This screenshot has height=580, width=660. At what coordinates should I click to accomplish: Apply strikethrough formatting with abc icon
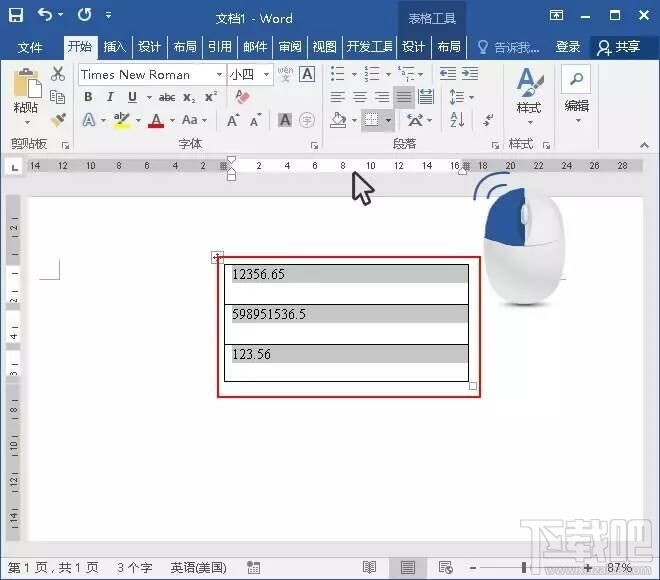[x=167, y=97]
